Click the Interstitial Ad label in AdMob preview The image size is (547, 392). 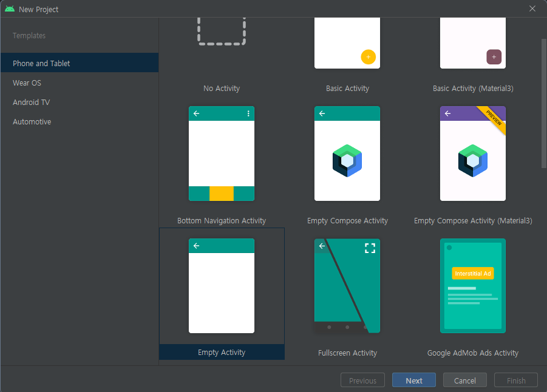click(x=473, y=274)
